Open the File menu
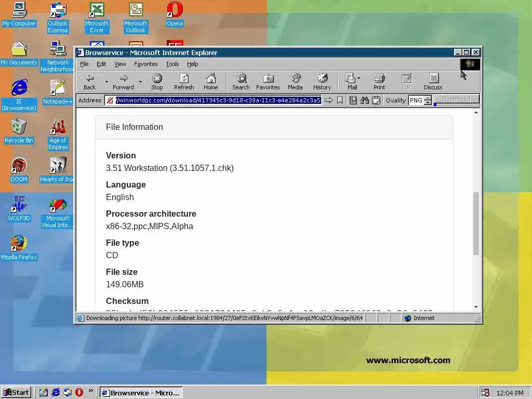The height and width of the screenshot is (399, 532). pos(84,64)
